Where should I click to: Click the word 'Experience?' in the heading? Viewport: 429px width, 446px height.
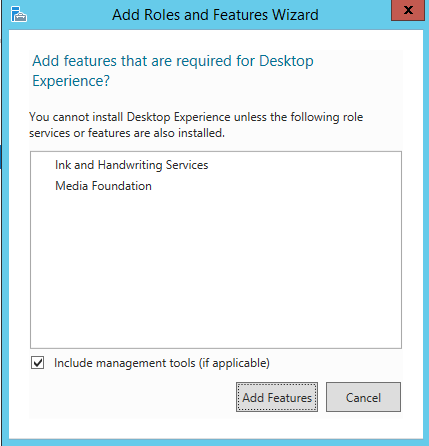[71, 81]
